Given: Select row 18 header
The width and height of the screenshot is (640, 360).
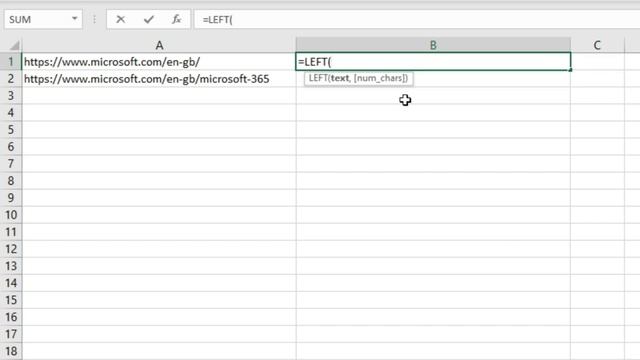Looking at the screenshot, I should point(11,351).
